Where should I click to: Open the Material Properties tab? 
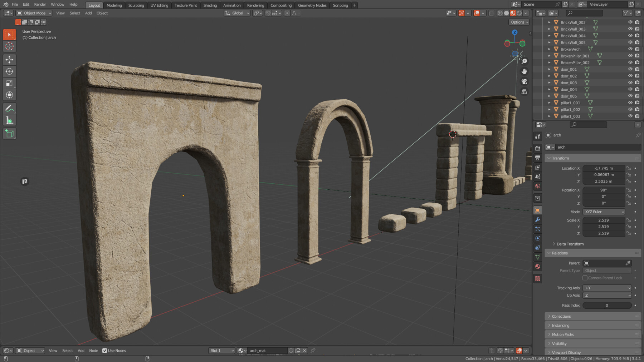click(x=537, y=266)
